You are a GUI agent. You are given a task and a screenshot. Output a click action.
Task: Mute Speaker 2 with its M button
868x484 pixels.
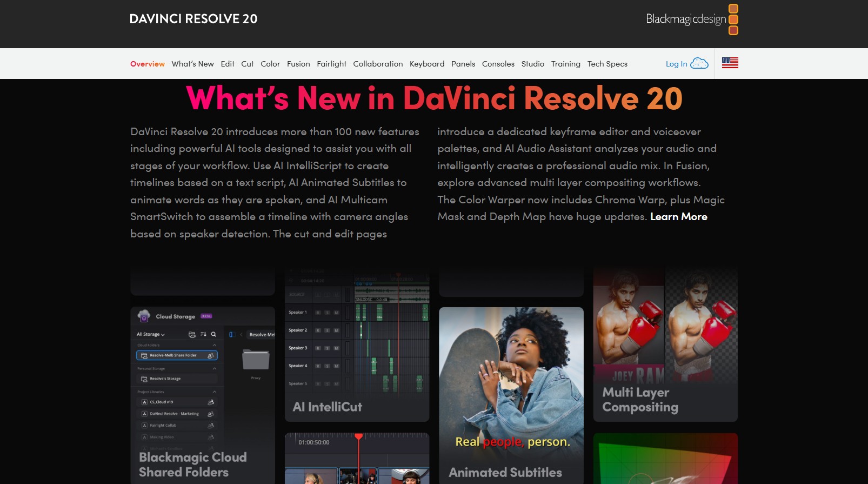coord(336,330)
